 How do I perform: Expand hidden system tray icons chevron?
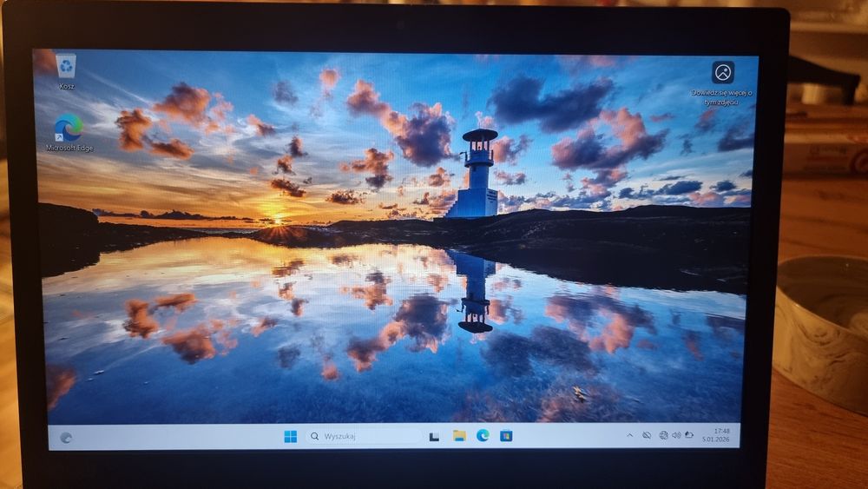pos(629,435)
